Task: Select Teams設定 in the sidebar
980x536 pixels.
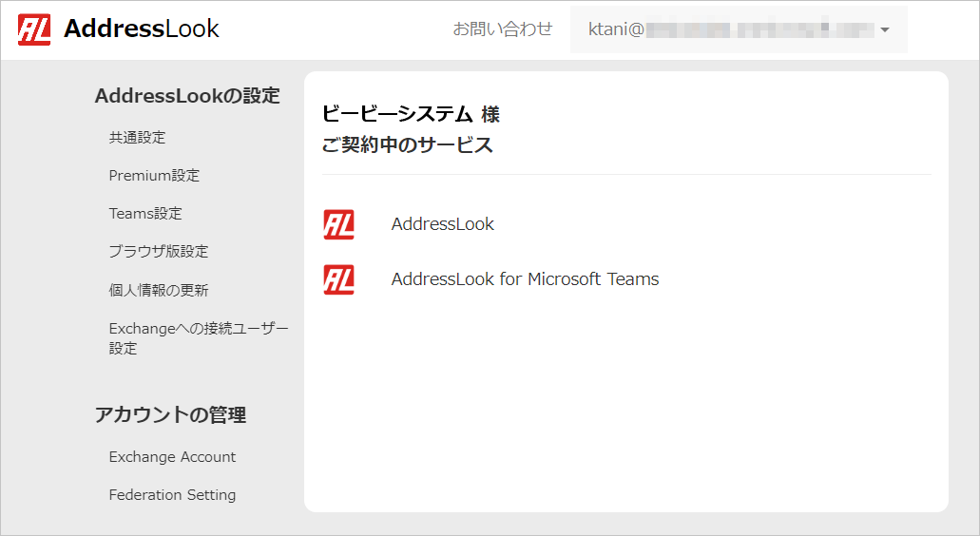Action: 145,214
